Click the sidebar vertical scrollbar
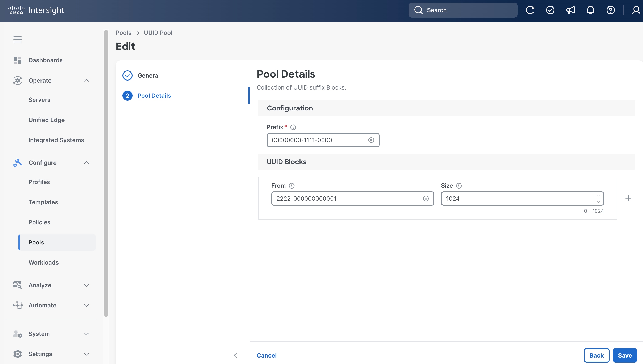The image size is (643, 364). pos(106,173)
